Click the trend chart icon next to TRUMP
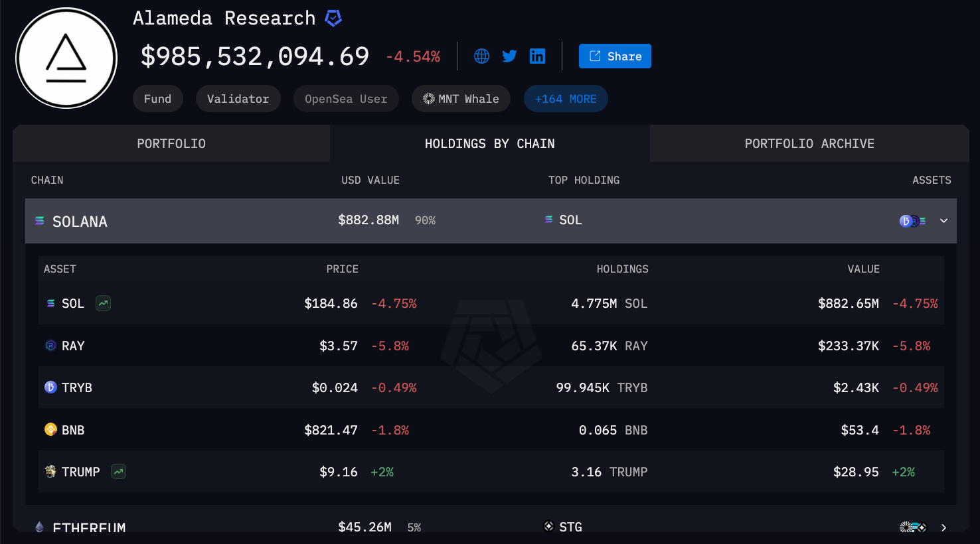The image size is (980, 544). pos(118,472)
